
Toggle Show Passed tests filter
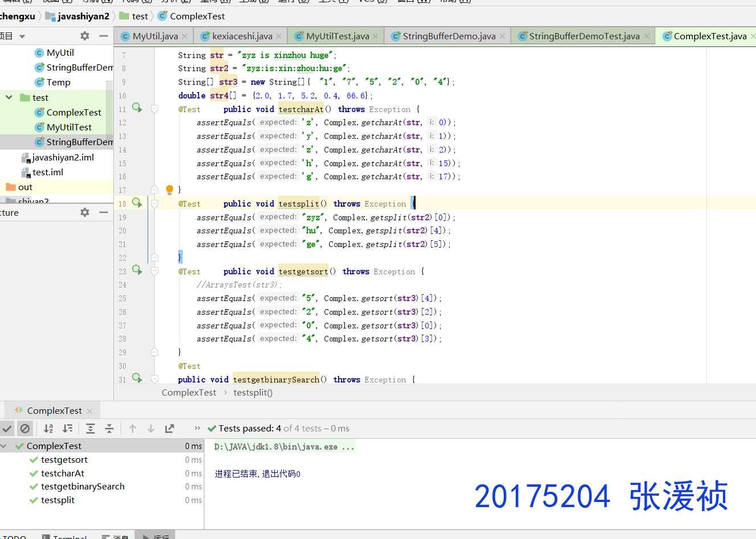pos(7,429)
